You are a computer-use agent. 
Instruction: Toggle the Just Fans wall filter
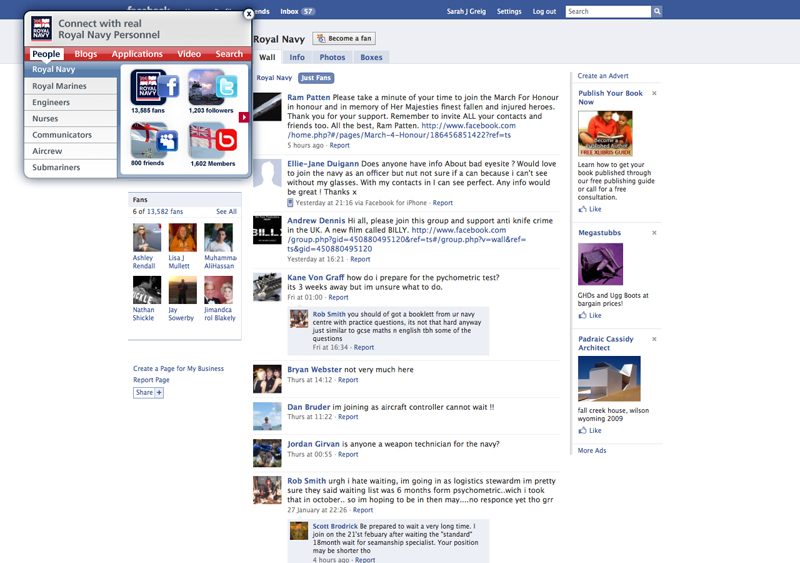pos(316,78)
